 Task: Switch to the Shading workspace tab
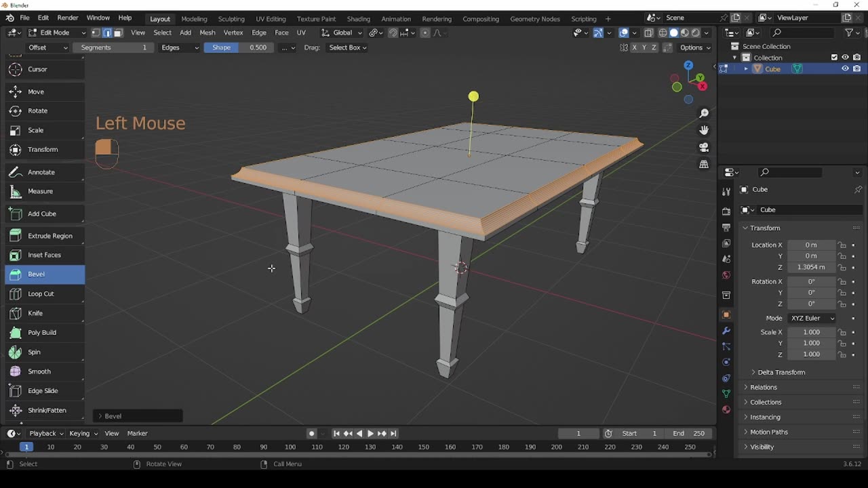click(x=359, y=18)
